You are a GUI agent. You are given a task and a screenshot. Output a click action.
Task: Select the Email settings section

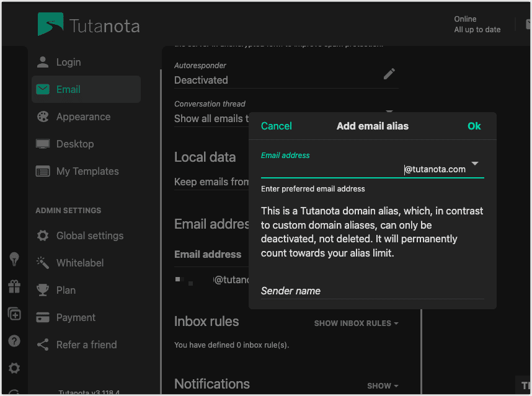click(86, 89)
